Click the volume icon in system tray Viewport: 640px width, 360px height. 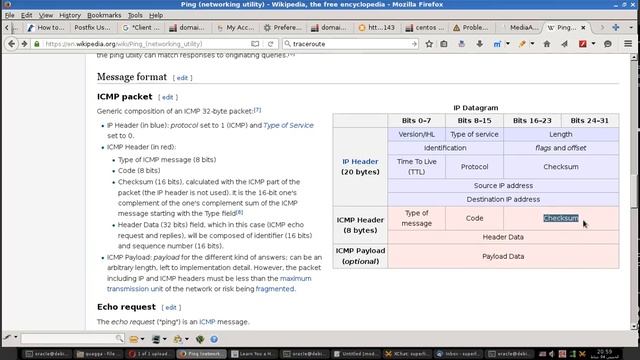(x=551, y=354)
